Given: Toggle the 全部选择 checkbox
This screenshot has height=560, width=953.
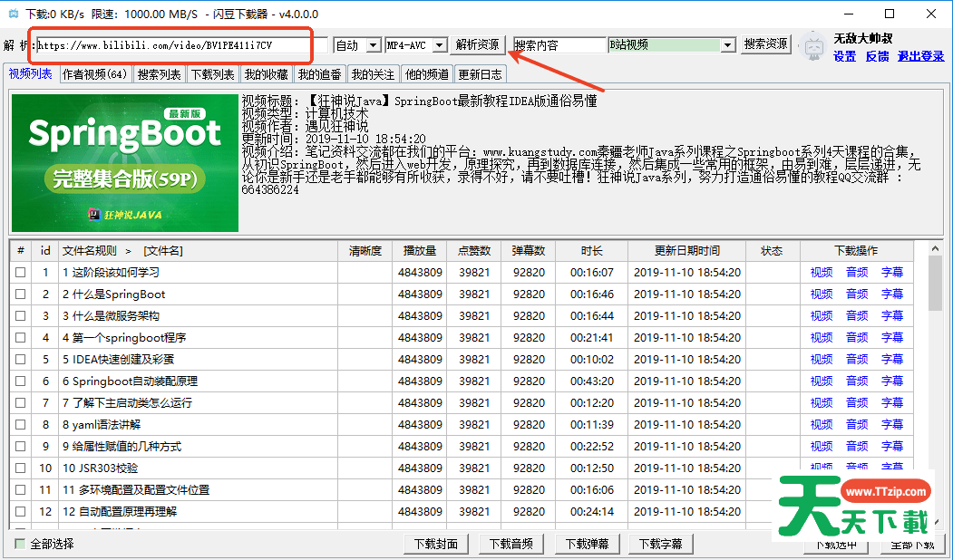Looking at the screenshot, I should 21,544.
